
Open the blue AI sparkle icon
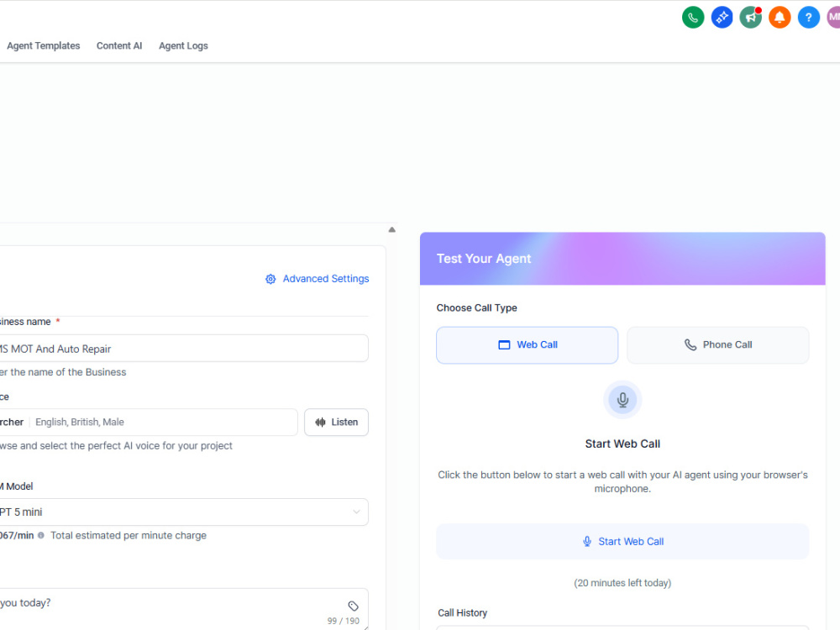click(722, 18)
